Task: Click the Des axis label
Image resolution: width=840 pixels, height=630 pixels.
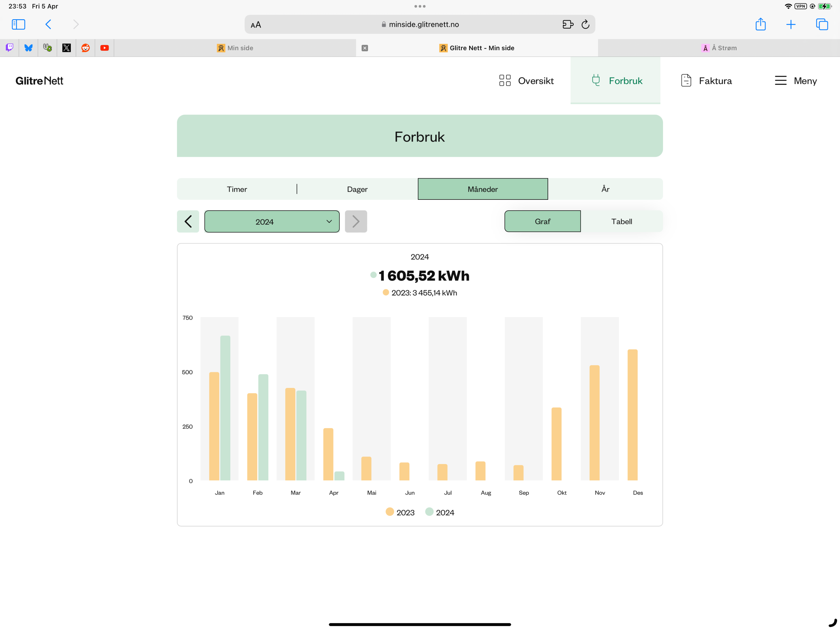Action: point(638,492)
